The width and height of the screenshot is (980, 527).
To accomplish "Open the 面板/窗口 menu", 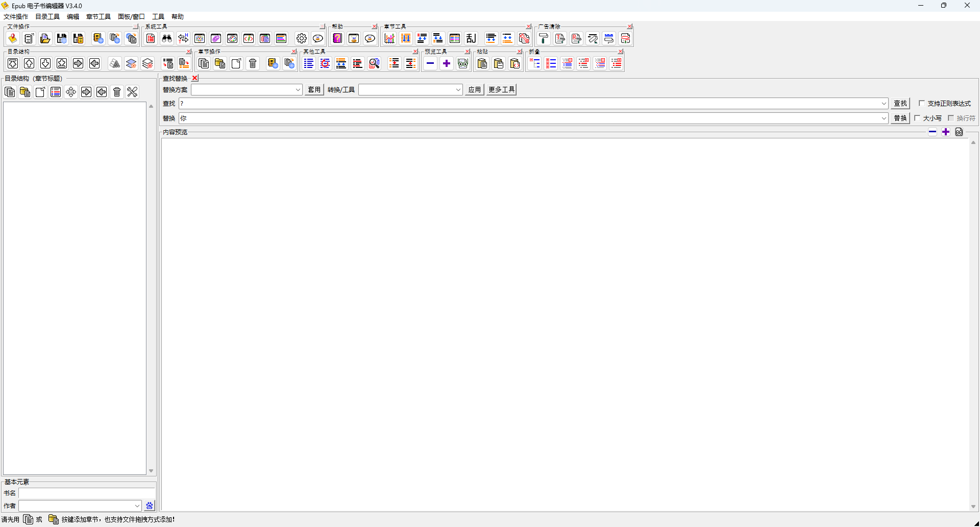I will coord(131,17).
